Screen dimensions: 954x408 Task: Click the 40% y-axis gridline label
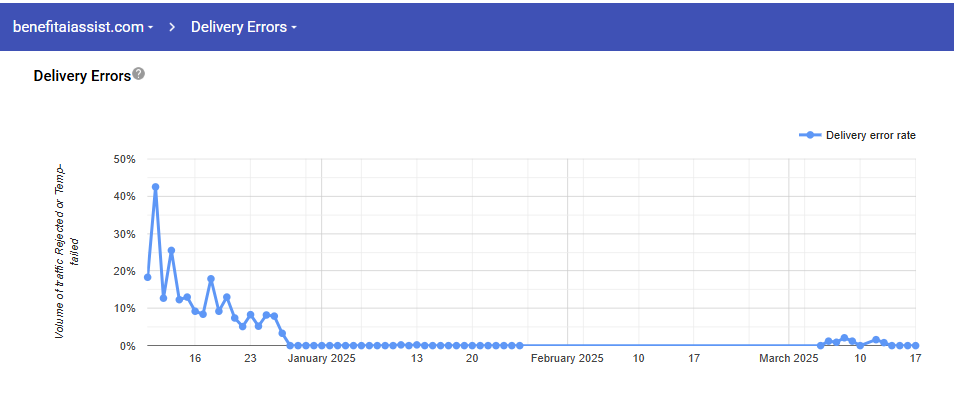point(125,196)
